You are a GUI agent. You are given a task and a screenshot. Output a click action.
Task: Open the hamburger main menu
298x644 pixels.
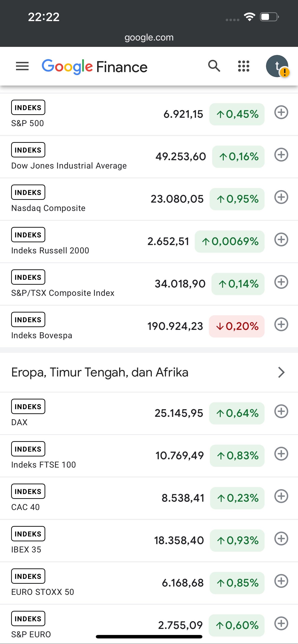(22, 67)
